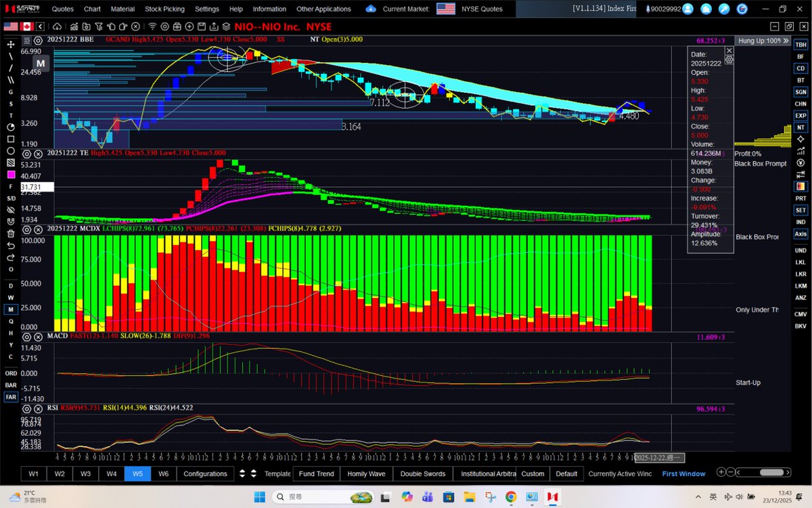812x508 pixels.
Task: Click the layers stack icon in top toolbar
Action: coord(226,26)
